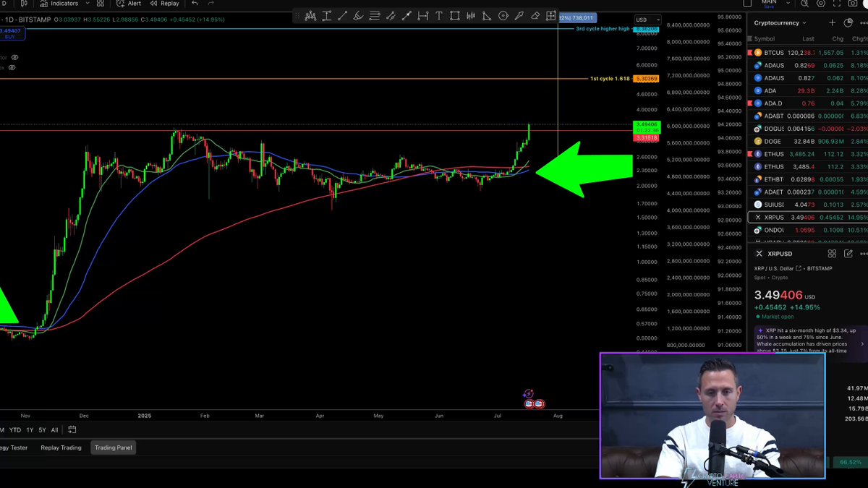Screen dimensions: 868x488
Task: Sort watchlist by Symbol column
Action: coord(764,39)
